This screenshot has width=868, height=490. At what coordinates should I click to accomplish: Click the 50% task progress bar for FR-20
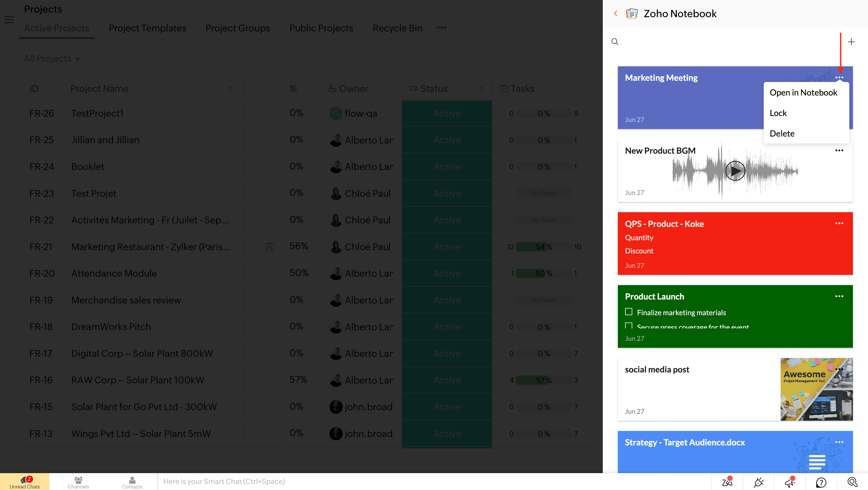543,273
